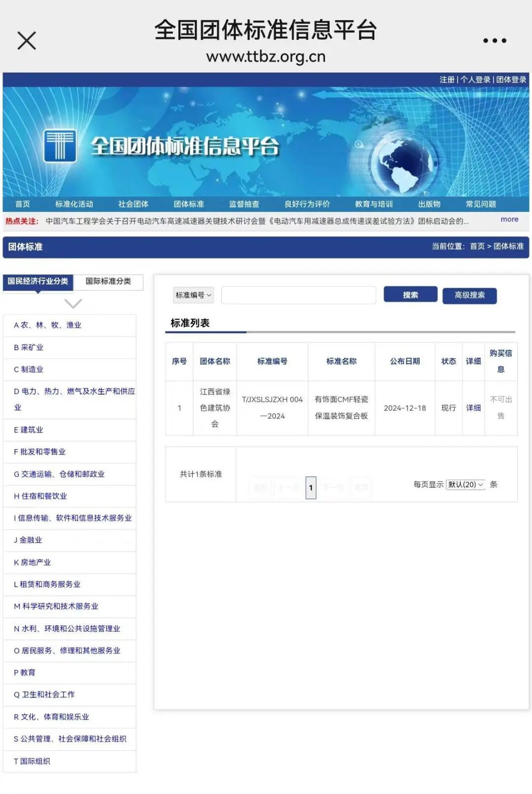Image resolution: width=532 pixels, height=794 pixels.
Task: Open 首页 in navigation bar
Action: coord(23,204)
